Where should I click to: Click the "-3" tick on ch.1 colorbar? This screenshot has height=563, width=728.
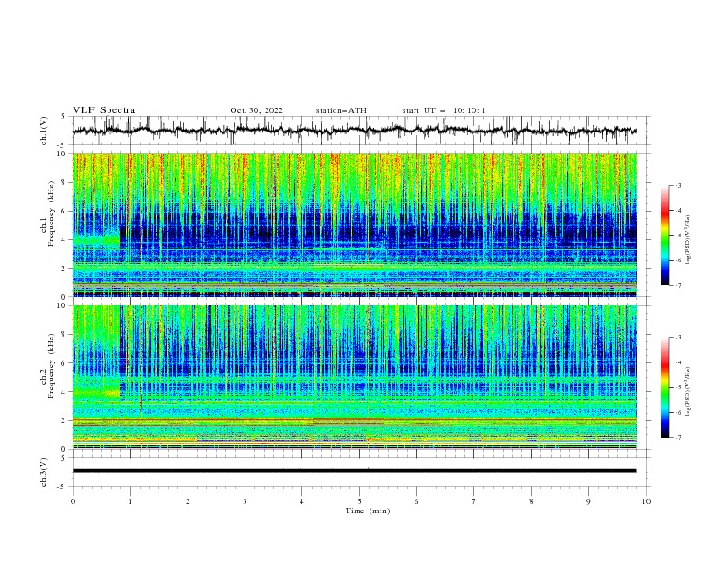click(678, 185)
